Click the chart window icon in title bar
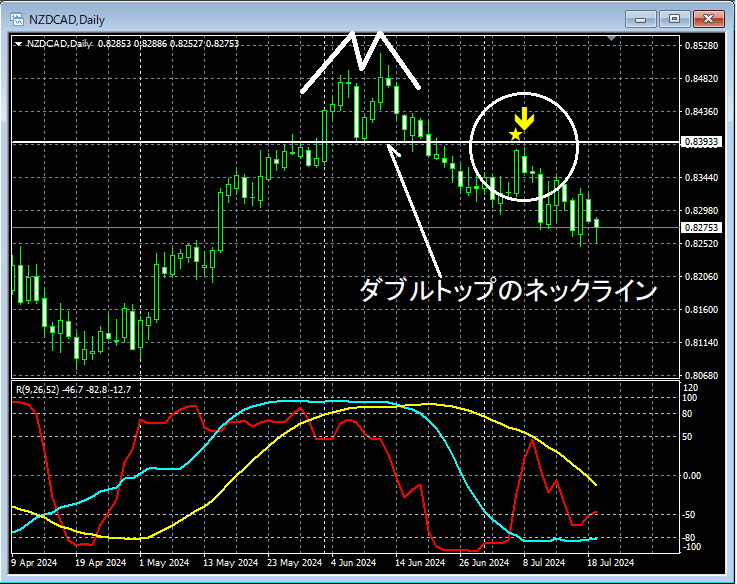The width and height of the screenshot is (737, 584). 17,19
